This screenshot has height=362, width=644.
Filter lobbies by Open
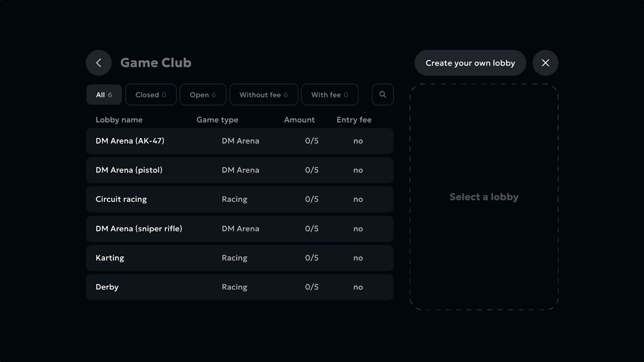[x=203, y=95]
